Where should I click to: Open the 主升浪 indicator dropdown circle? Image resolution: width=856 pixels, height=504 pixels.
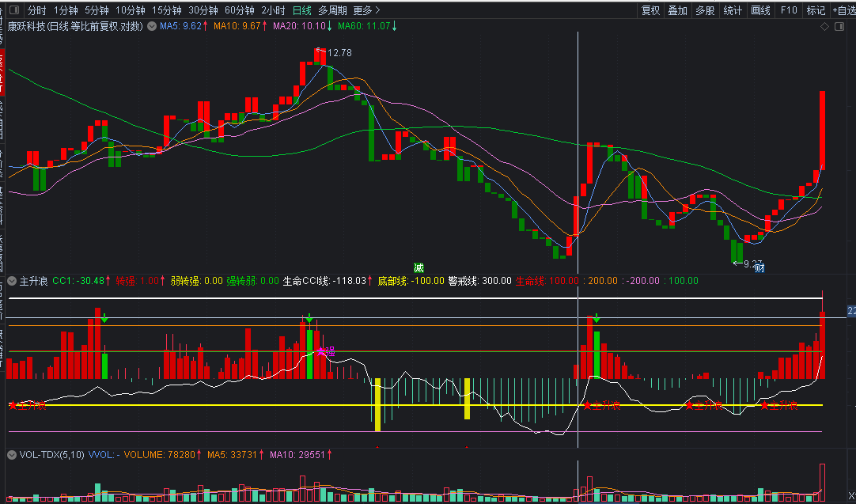pos(12,281)
